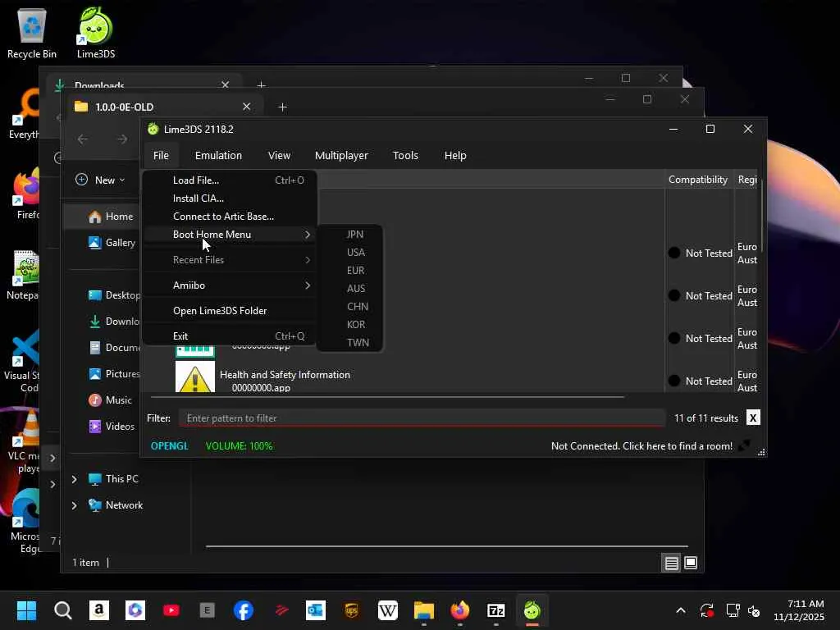Screen dimensions: 840x630
Task: Switch Explorer to large thumbnails view
Action: pyautogui.click(x=691, y=563)
